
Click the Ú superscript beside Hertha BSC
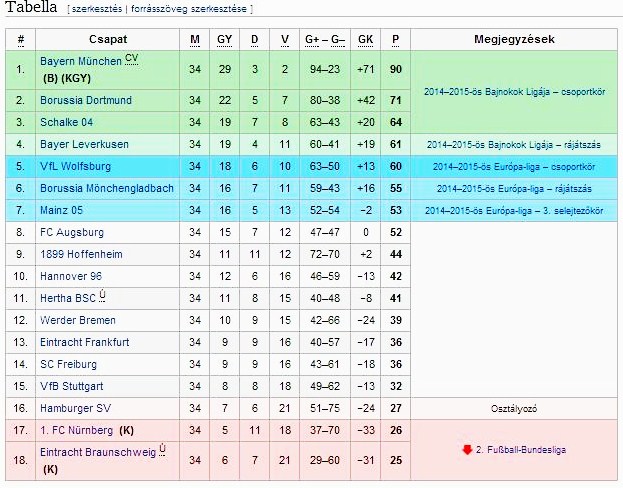pyautogui.click(x=103, y=294)
